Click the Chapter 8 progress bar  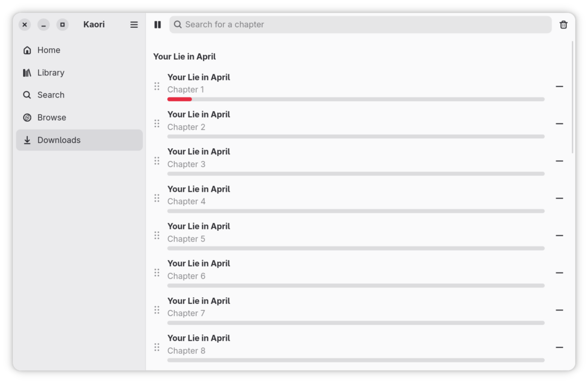point(356,360)
